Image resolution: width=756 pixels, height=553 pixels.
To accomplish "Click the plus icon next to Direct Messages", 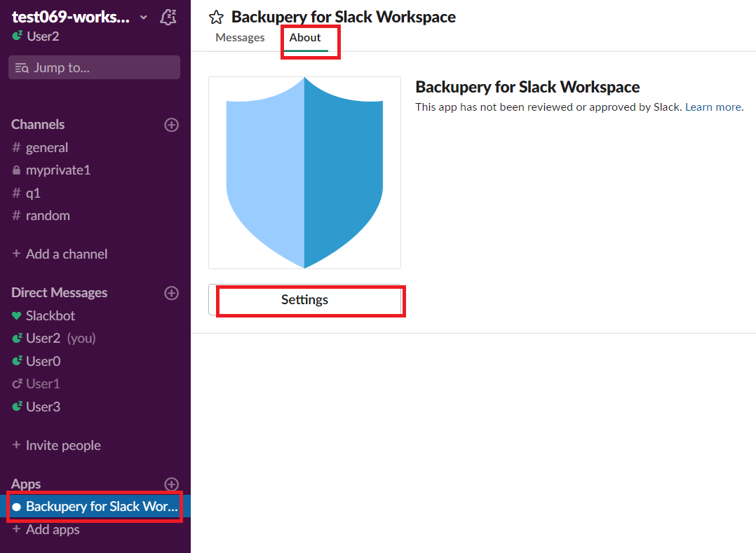I will pos(171,293).
